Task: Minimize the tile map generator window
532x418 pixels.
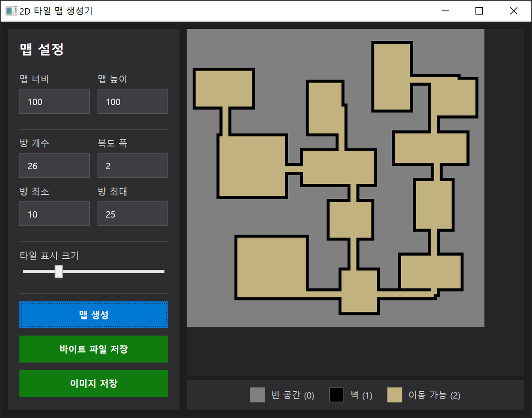Action: [445, 11]
